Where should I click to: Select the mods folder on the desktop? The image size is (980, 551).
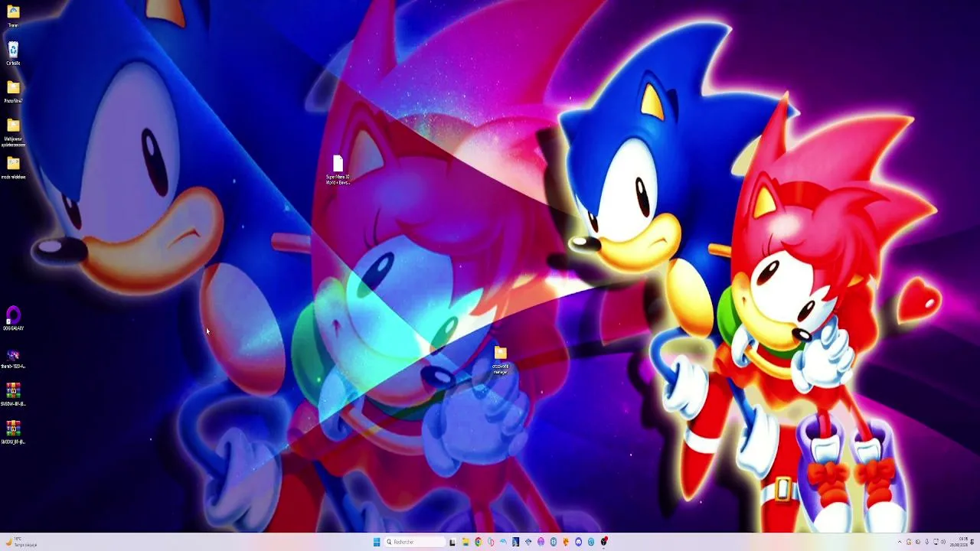[13, 168]
